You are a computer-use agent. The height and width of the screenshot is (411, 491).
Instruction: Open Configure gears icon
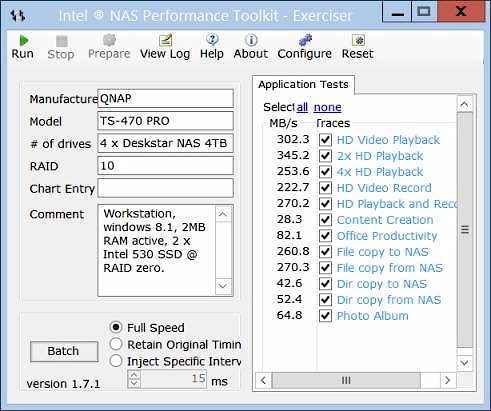305,40
